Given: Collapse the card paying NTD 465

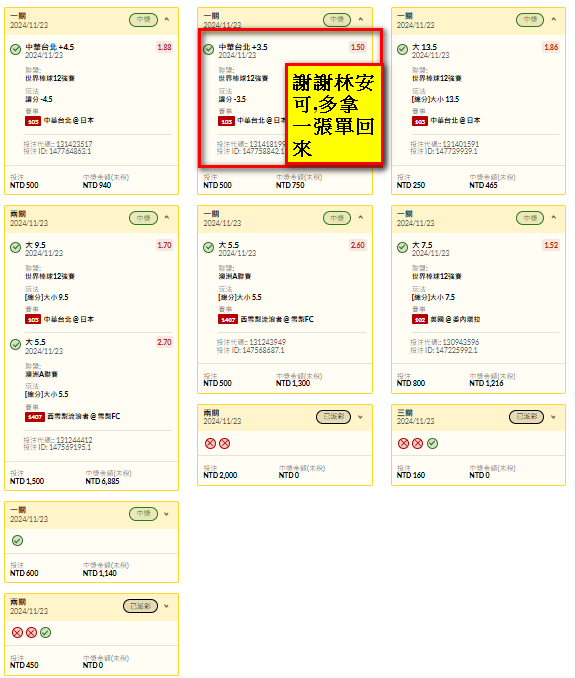Looking at the screenshot, I should (x=554, y=19).
